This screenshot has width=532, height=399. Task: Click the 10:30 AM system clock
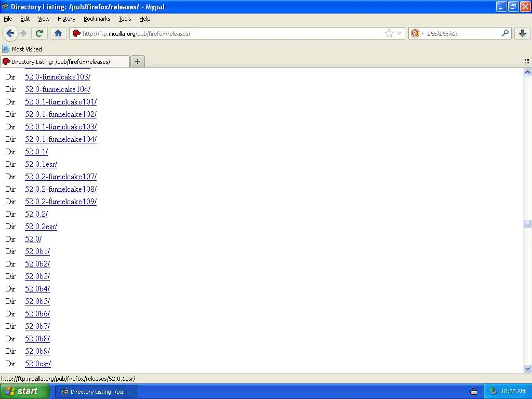point(513,392)
